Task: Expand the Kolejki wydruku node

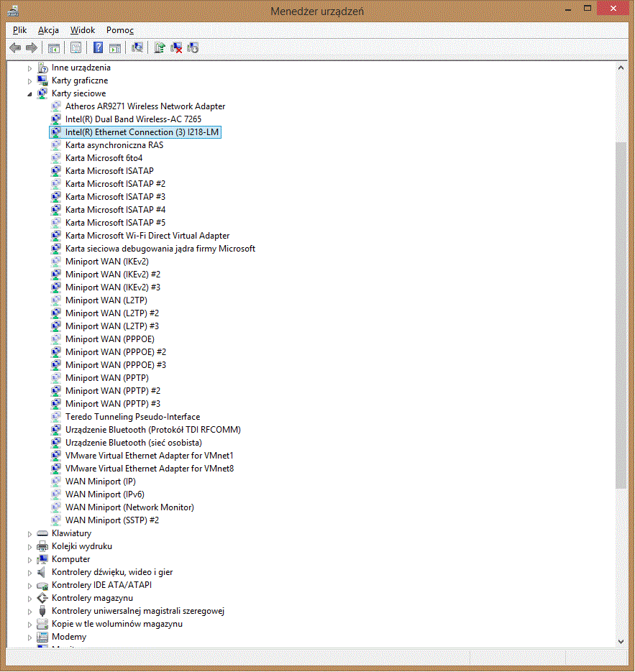Action: [x=29, y=547]
